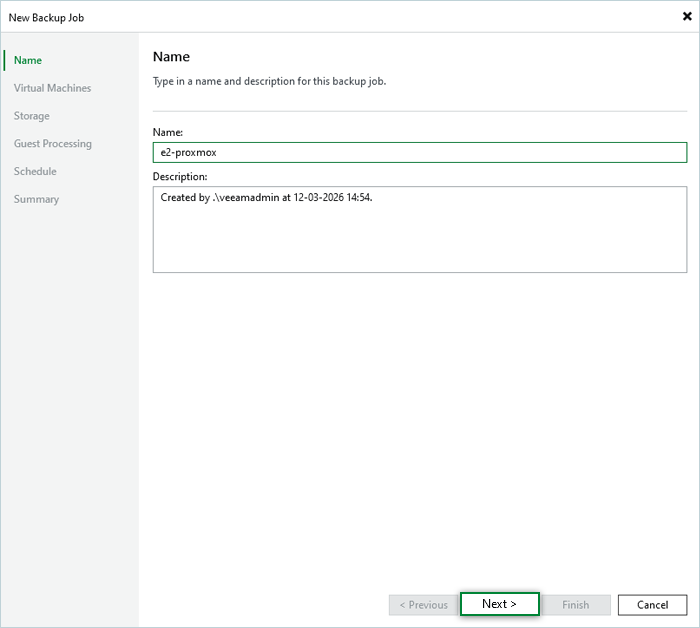
Task: Click the 'Type in a name and description' instruction
Action: (x=269, y=81)
